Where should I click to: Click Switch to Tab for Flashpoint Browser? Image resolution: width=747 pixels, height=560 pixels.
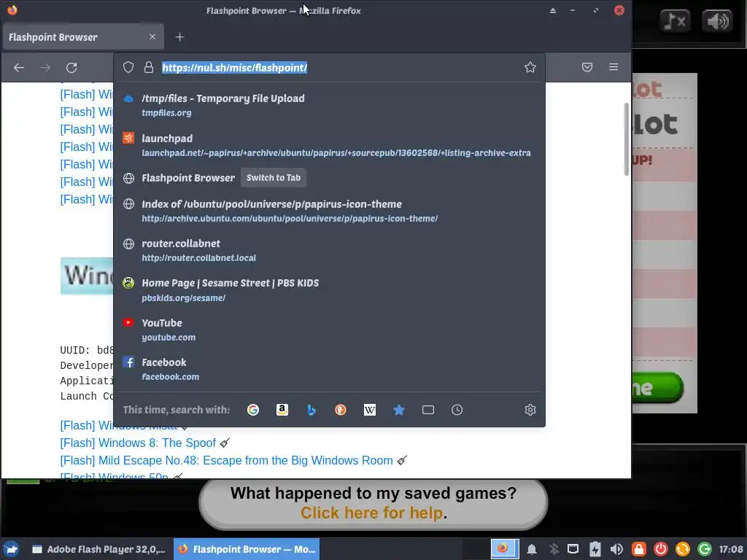(274, 178)
